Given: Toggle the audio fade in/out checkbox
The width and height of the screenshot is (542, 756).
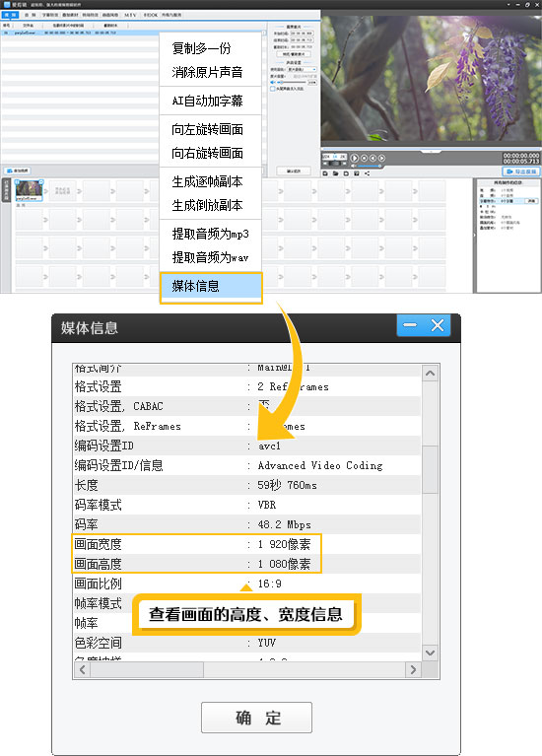Looking at the screenshot, I should coord(272,89).
